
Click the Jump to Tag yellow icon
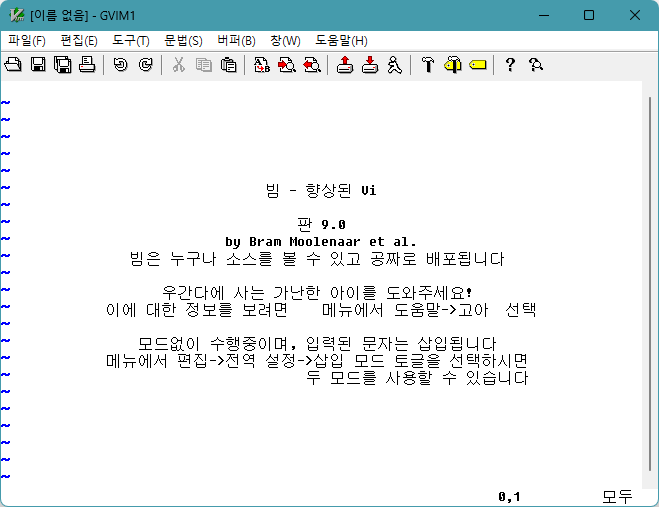(477, 65)
